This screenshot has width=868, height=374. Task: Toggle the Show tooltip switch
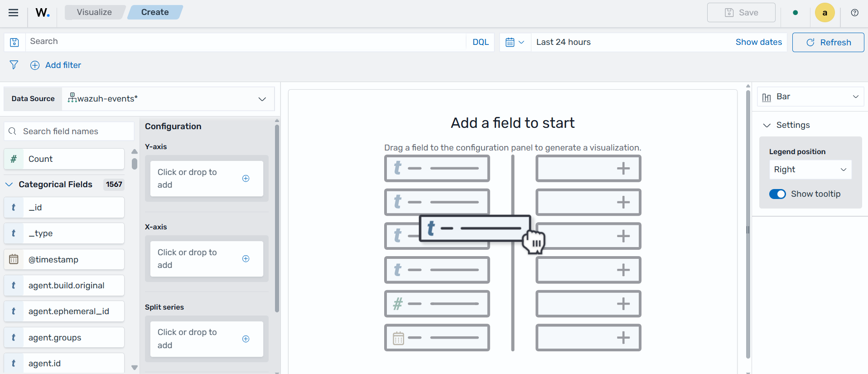(x=777, y=194)
